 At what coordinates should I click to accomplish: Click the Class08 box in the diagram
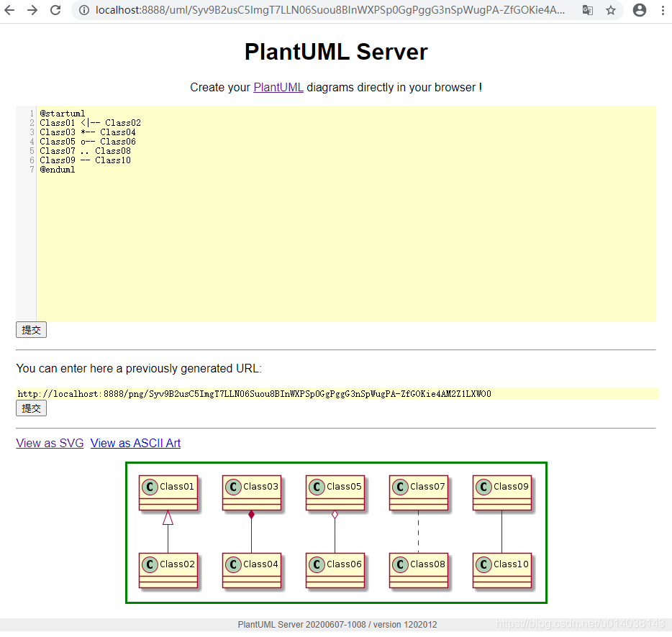coord(419,571)
